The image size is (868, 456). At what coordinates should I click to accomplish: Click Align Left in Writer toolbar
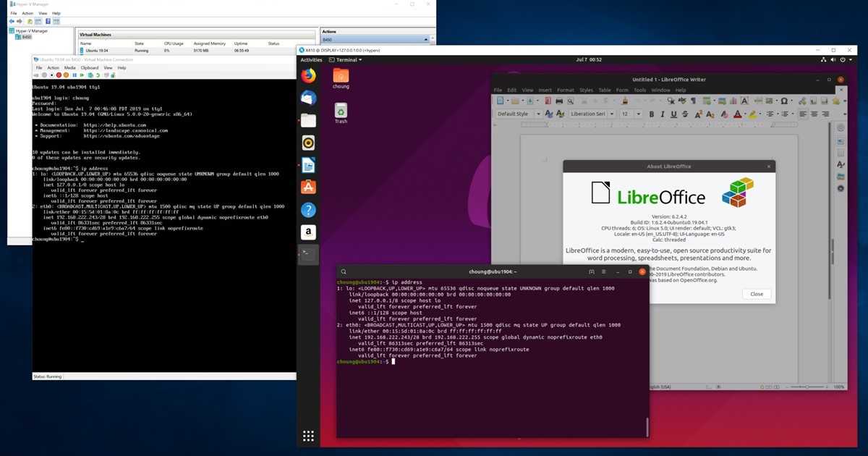tap(801, 114)
